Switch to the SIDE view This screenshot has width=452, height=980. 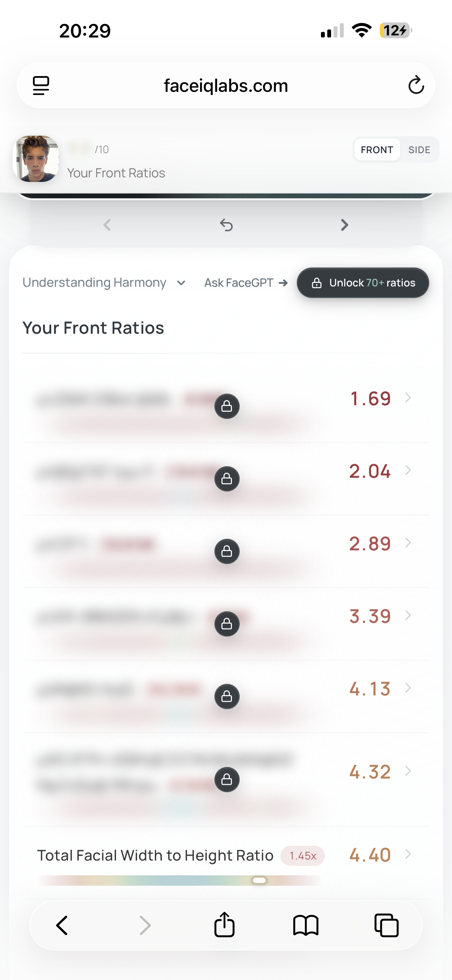(x=419, y=150)
